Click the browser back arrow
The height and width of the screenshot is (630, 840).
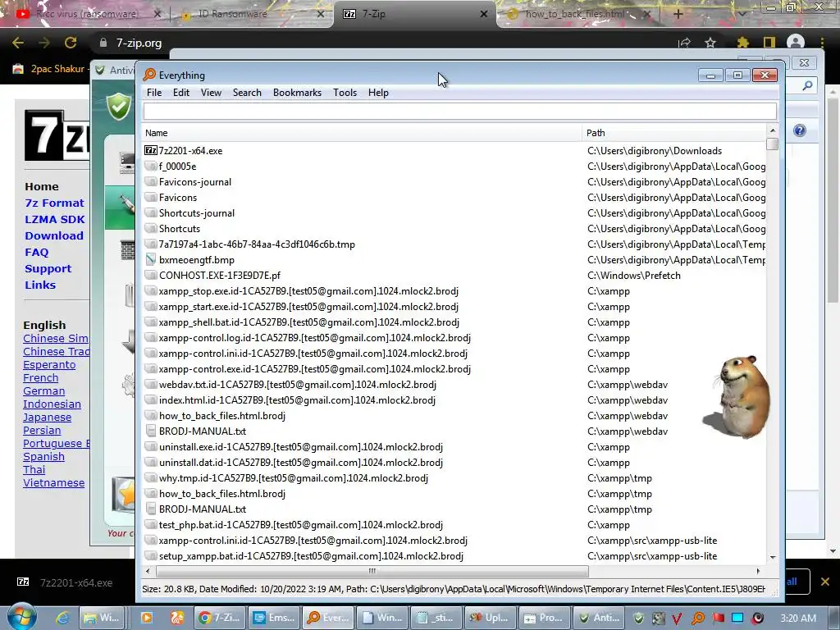[x=18, y=43]
